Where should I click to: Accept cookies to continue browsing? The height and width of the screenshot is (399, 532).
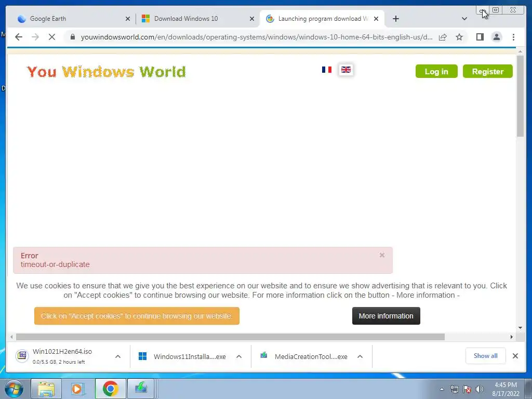(x=137, y=316)
